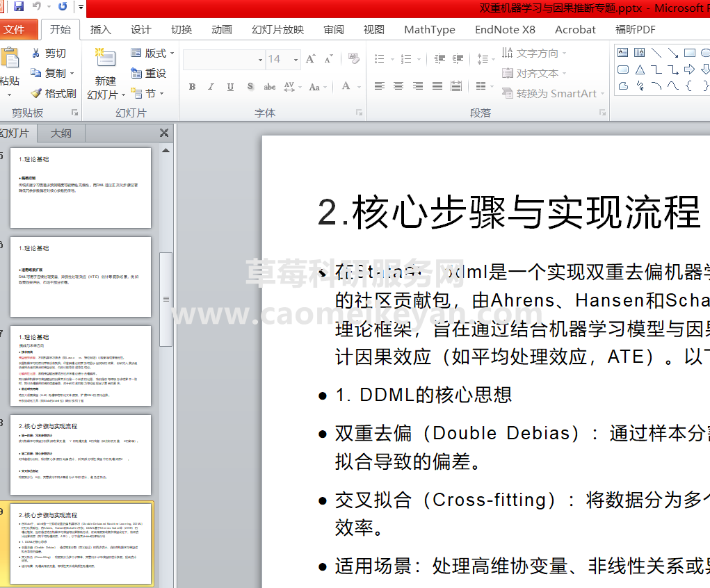Click the Undo arrow icon

click(37, 6)
